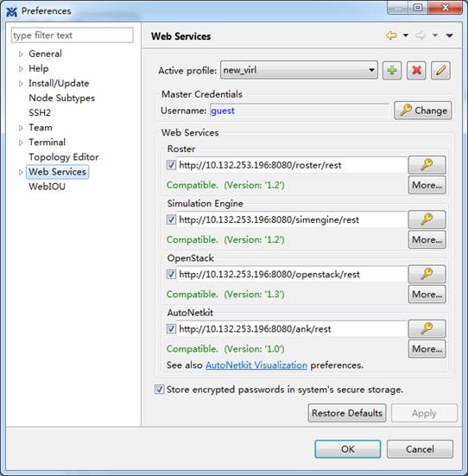This screenshot has width=468, height=476.
Task: Open the Active profile dropdown
Action: [299, 70]
